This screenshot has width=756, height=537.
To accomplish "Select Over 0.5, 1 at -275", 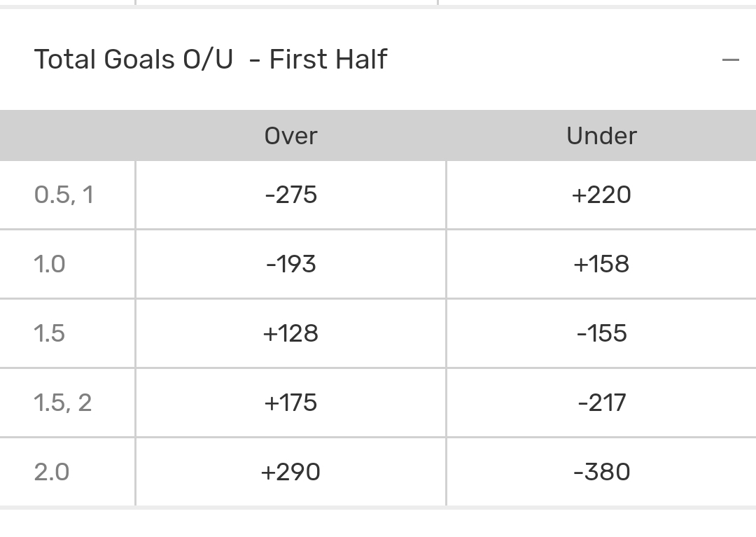I will click(x=290, y=195).
